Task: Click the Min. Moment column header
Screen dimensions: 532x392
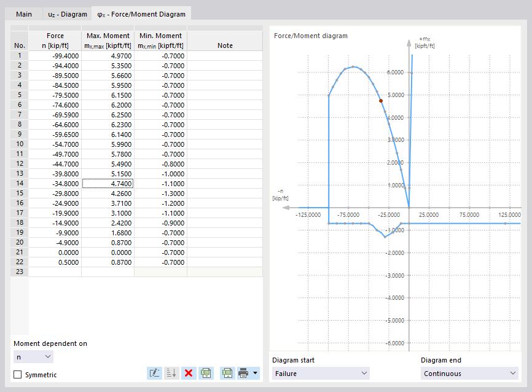Action: [161, 41]
